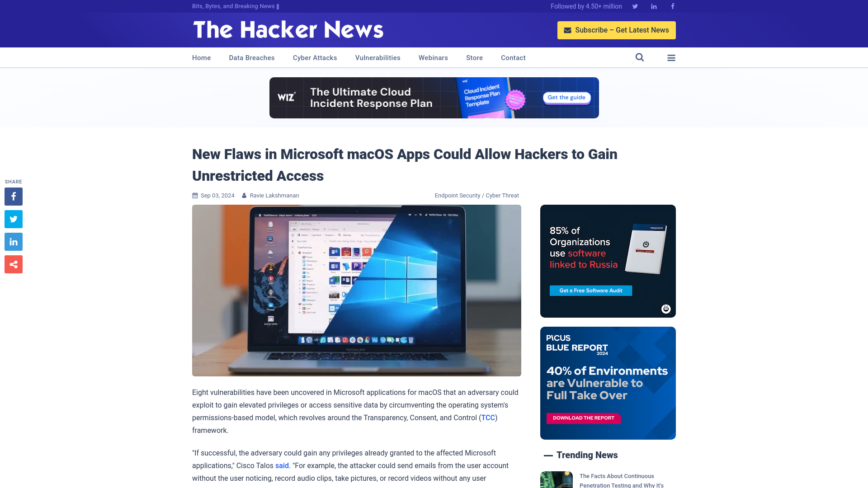Click the TCC hyperlink in article
The width and height of the screenshot is (868, 488).
click(488, 418)
